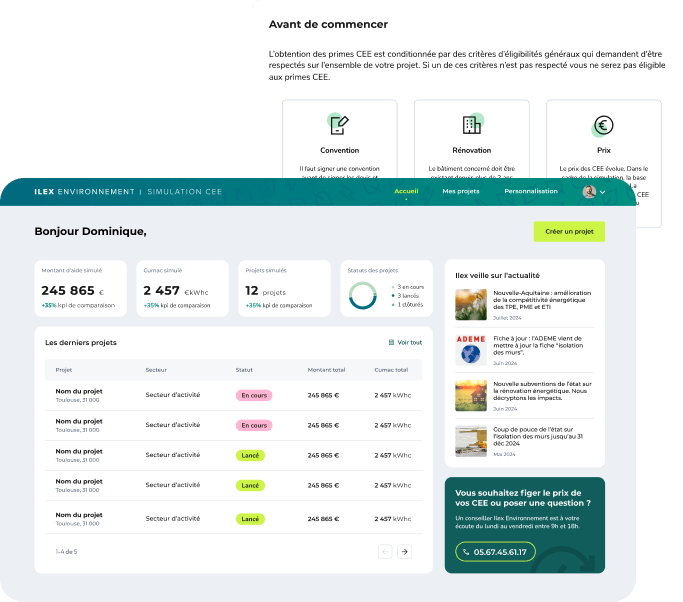The image size is (683, 602).
Task: Click the Convention document icon
Action: [339, 125]
